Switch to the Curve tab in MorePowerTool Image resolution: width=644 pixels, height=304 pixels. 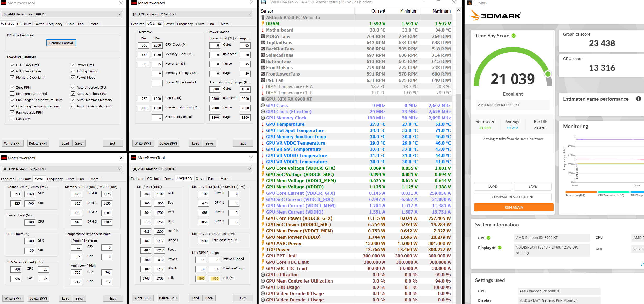tap(70, 24)
